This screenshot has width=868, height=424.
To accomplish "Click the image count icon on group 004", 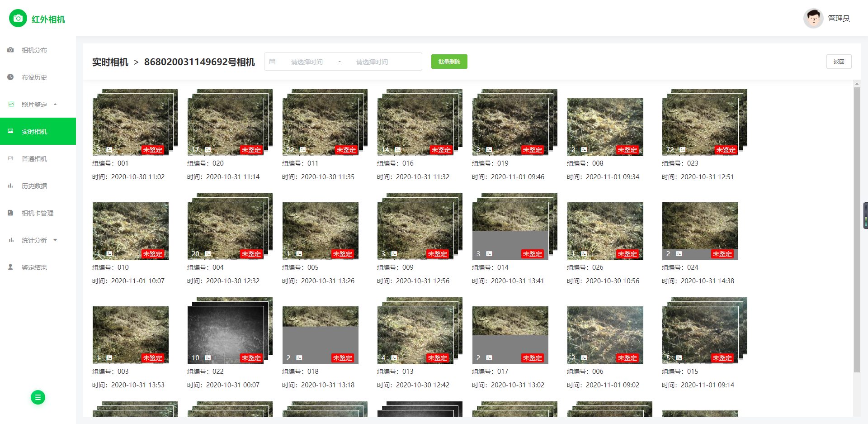I will pos(208,254).
